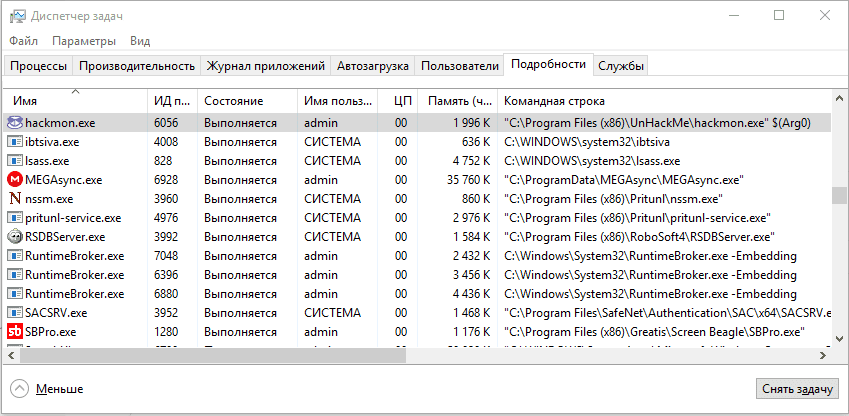
Task: Sort by the Память column header
Action: click(x=459, y=101)
